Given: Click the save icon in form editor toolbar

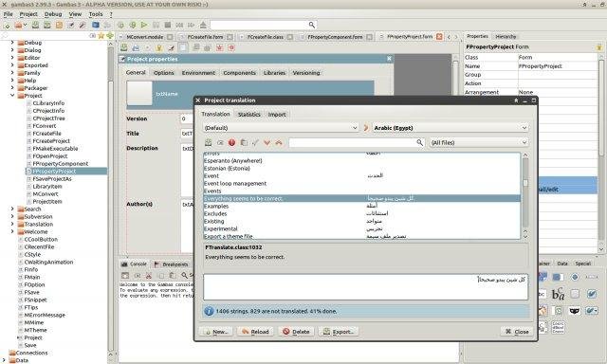Looking at the screenshot, I should [124, 47].
